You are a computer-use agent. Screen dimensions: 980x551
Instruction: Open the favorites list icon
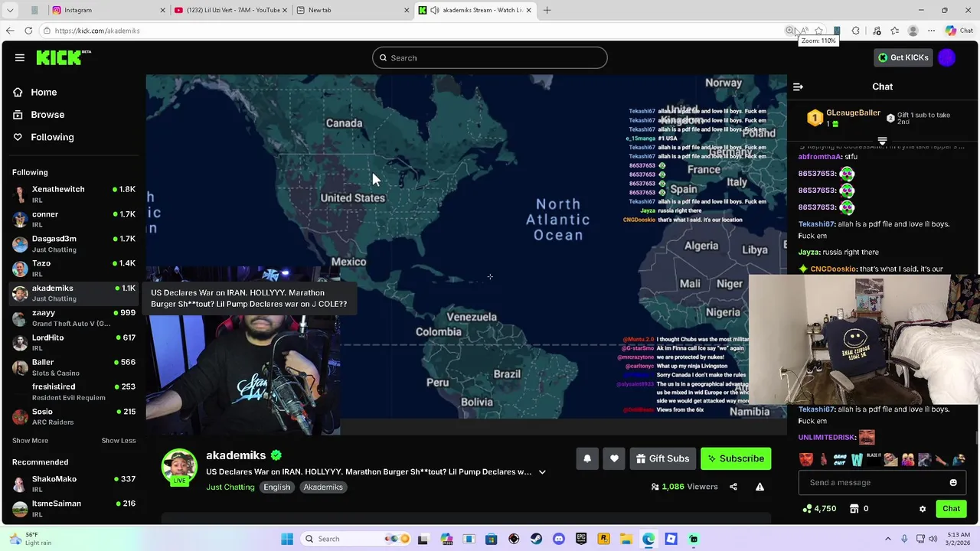point(894,31)
